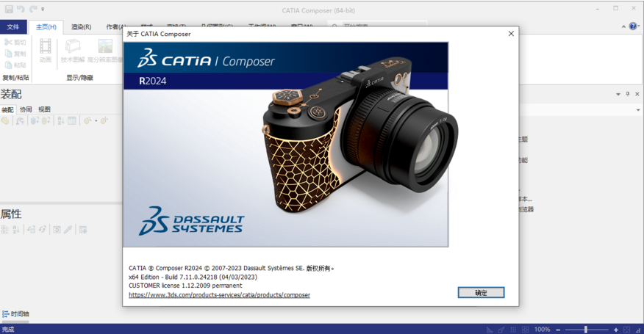Click the Undo arrow in quick access toolbar

(x=21, y=9)
